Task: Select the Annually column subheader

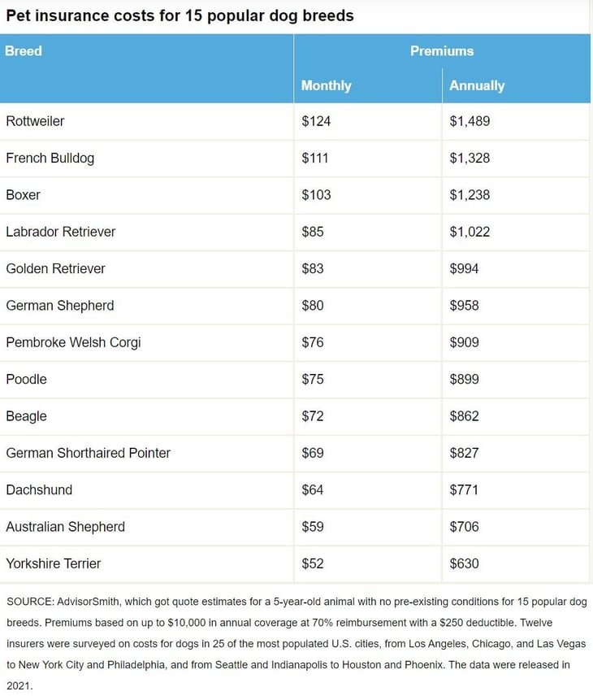Action: click(477, 85)
